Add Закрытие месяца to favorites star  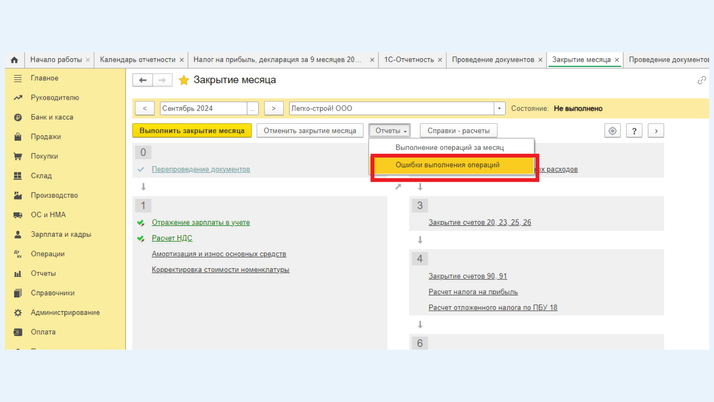184,80
